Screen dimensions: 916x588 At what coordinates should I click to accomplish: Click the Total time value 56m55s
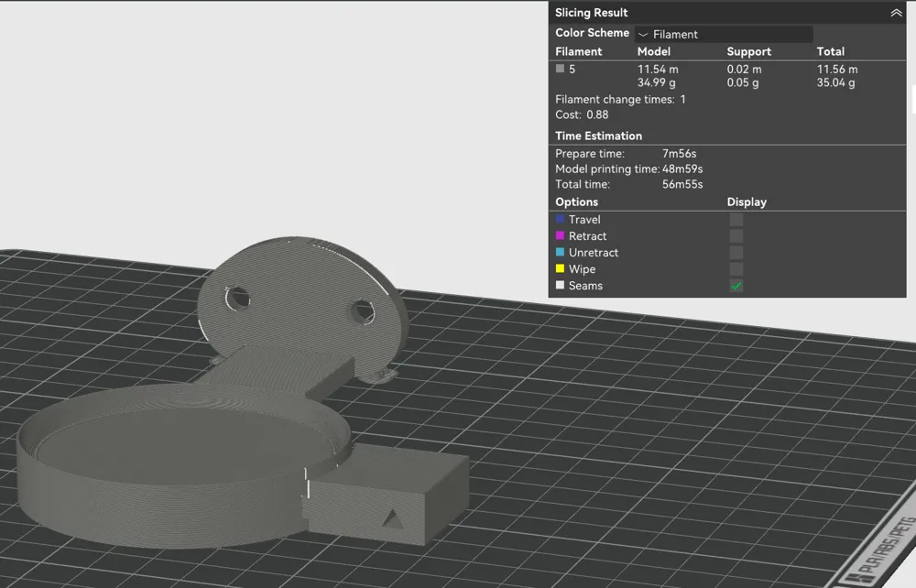coord(682,184)
